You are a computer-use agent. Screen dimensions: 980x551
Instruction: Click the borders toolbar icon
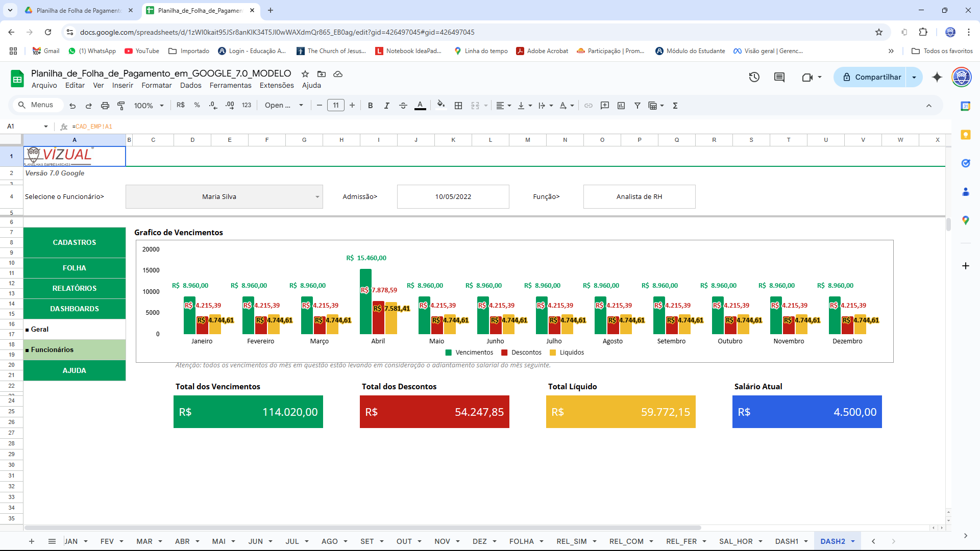pyautogui.click(x=458, y=106)
